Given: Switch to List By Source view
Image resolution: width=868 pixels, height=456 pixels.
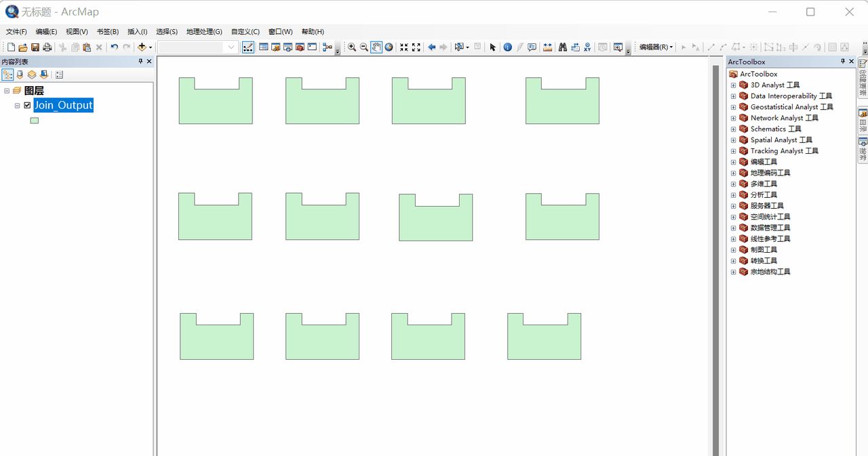Looking at the screenshot, I should coord(20,75).
